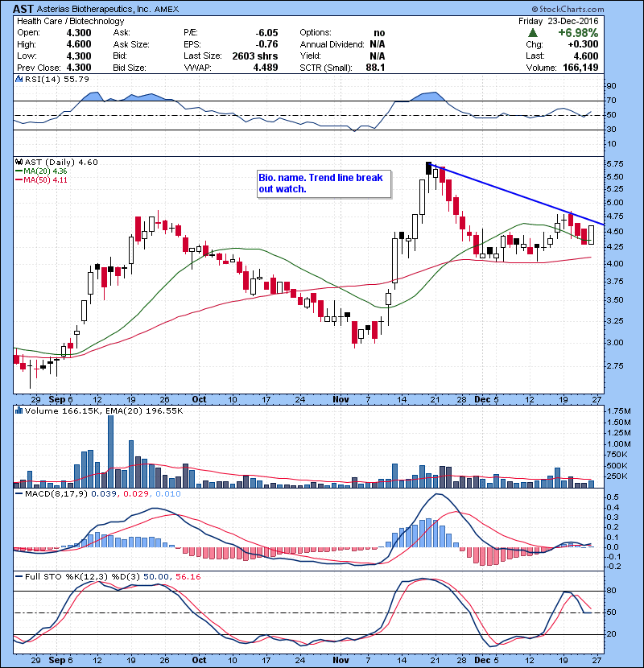Click the Full STO %D value 56.16
This screenshot has width=644, height=668.
tap(188, 576)
